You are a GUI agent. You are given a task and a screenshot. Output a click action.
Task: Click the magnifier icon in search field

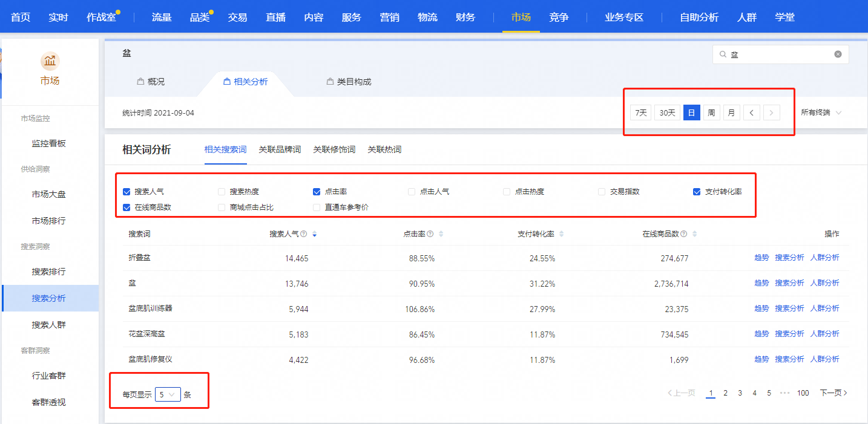[x=723, y=54]
